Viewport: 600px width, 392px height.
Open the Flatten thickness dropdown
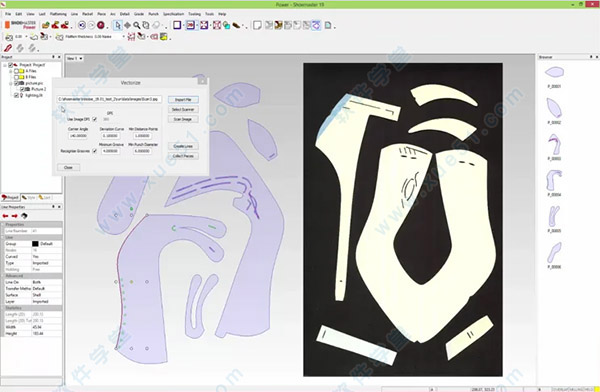coord(123,37)
